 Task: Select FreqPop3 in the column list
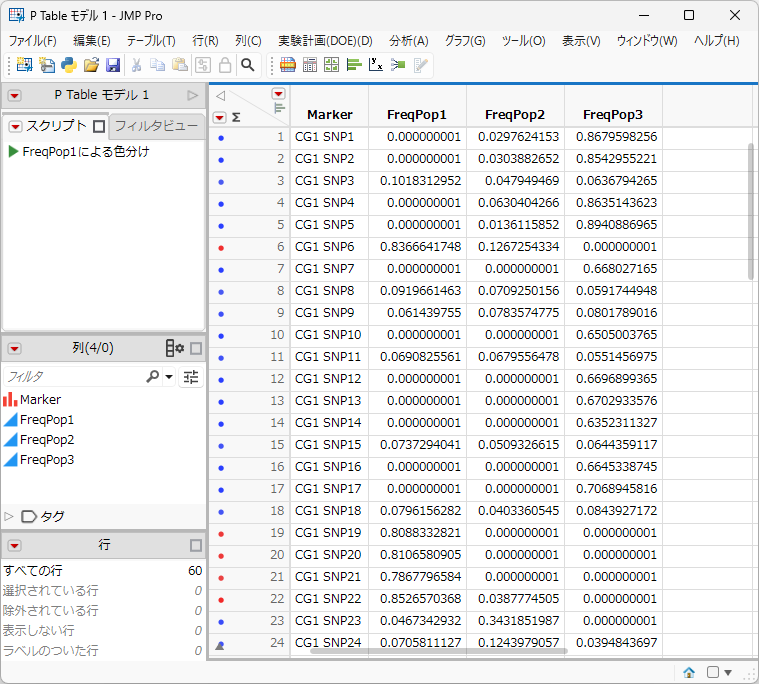pyautogui.click(x=47, y=459)
